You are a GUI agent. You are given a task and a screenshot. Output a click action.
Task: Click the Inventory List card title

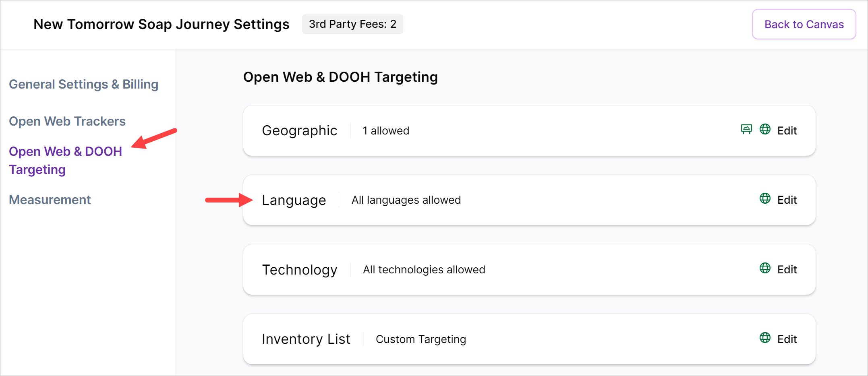point(306,339)
